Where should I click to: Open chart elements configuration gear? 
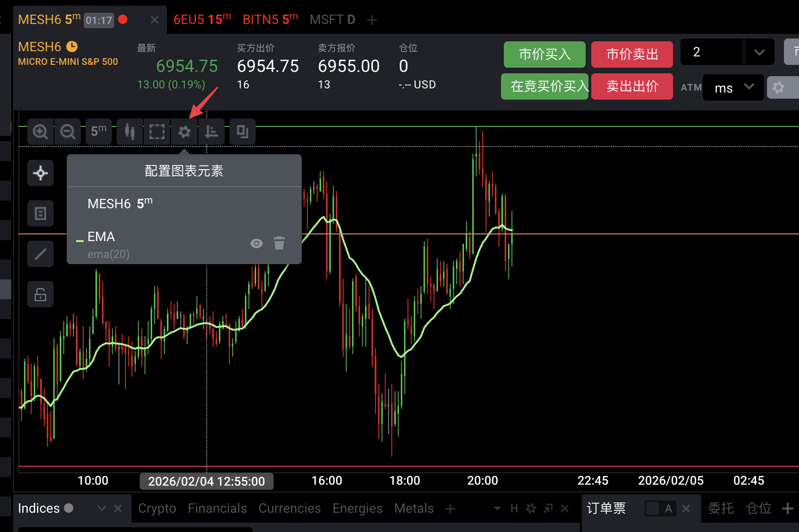[x=184, y=132]
